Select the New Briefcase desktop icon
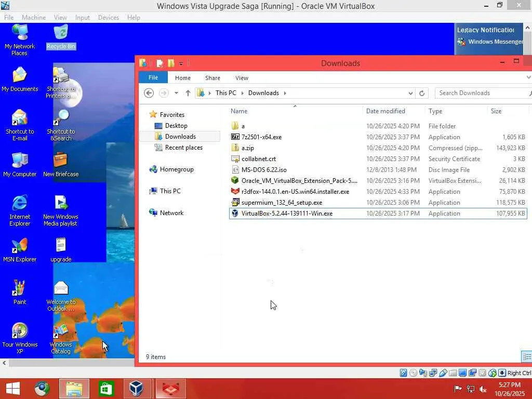Viewport: 532px width, 399px height. pos(61,165)
